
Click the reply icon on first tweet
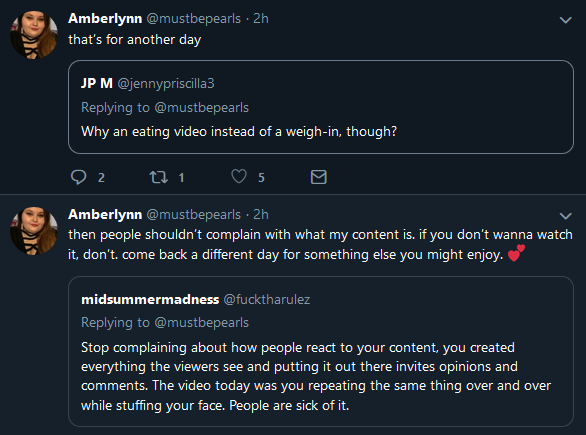point(78,177)
